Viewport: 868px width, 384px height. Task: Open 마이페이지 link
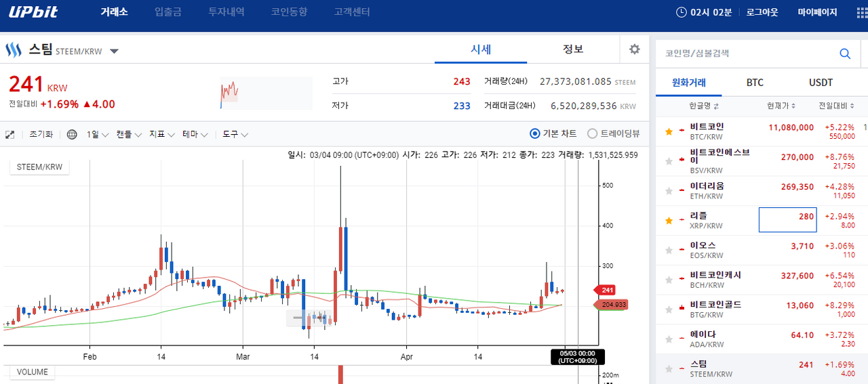point(817,12)
